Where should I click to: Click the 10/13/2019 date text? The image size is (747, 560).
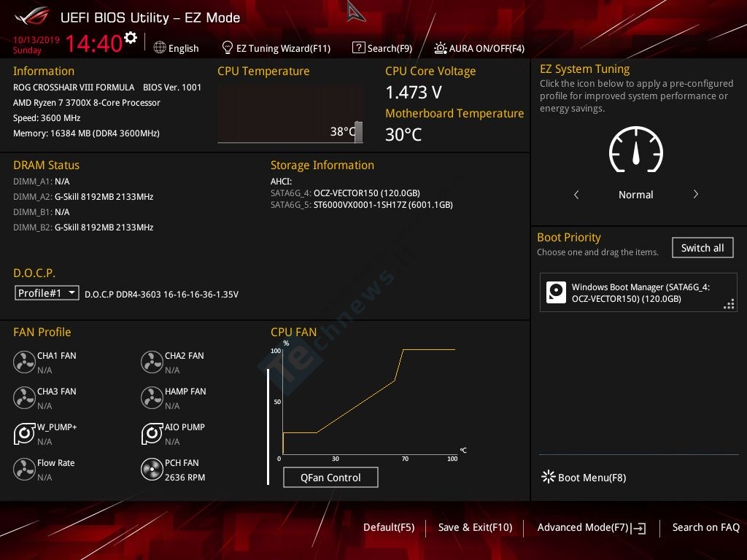point(36,39)
